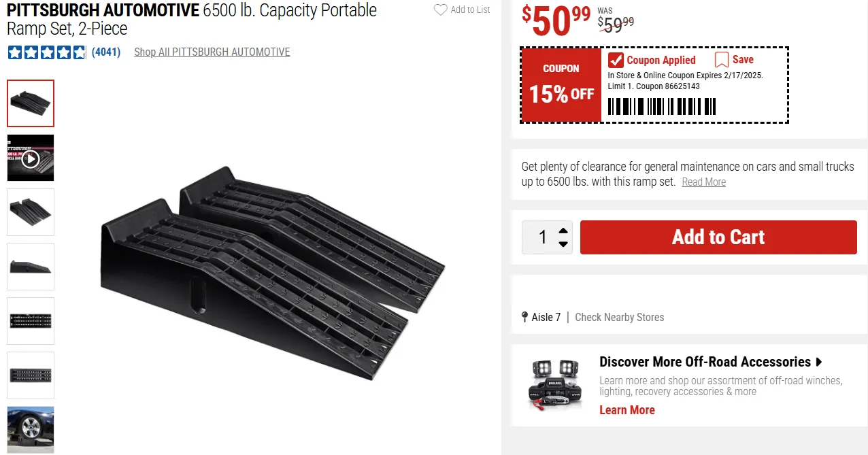Open Shop All PITTSBURGH AUTOMOTIVE link

212,52
